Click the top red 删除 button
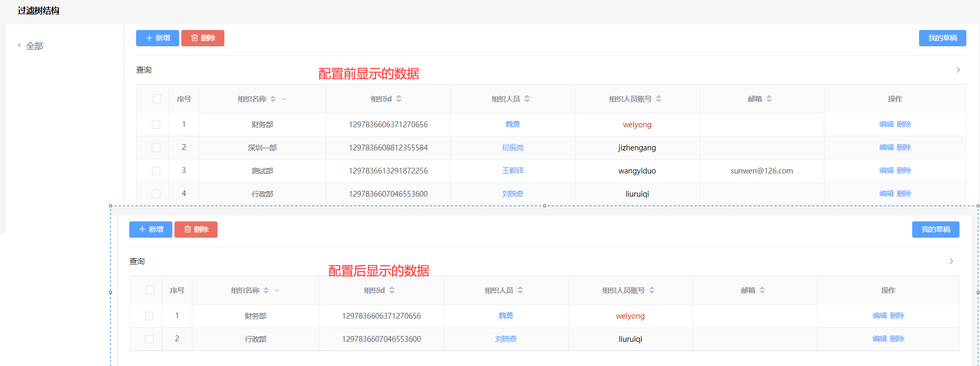The height and width of the screenshot is (366, 980). click(x=203, y=38)
